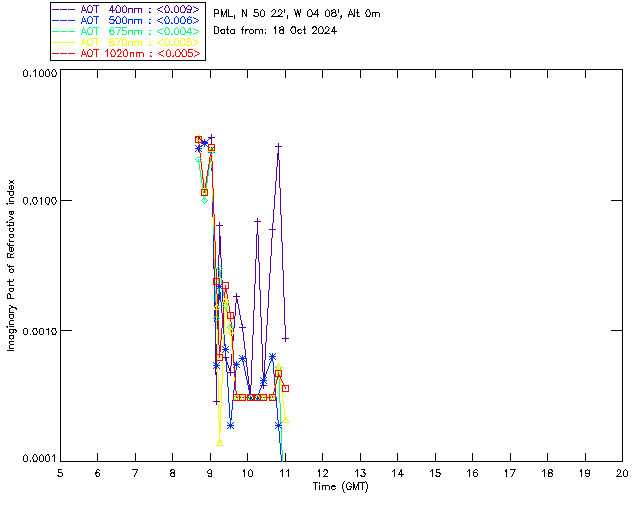Click the x-axis tick label 6
Image resolution: width=640 pixels, height=512 pixels.
point(98,473)
